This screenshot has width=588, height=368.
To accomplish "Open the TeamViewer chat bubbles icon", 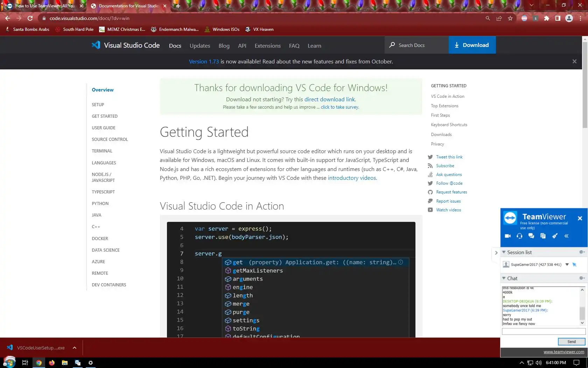I will coord(531,236).
